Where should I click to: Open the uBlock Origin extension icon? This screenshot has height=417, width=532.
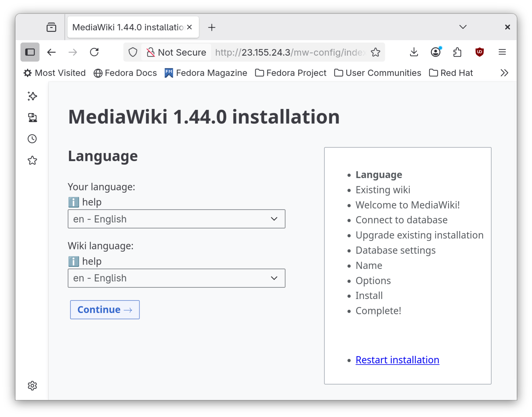(x=480, y=52)
